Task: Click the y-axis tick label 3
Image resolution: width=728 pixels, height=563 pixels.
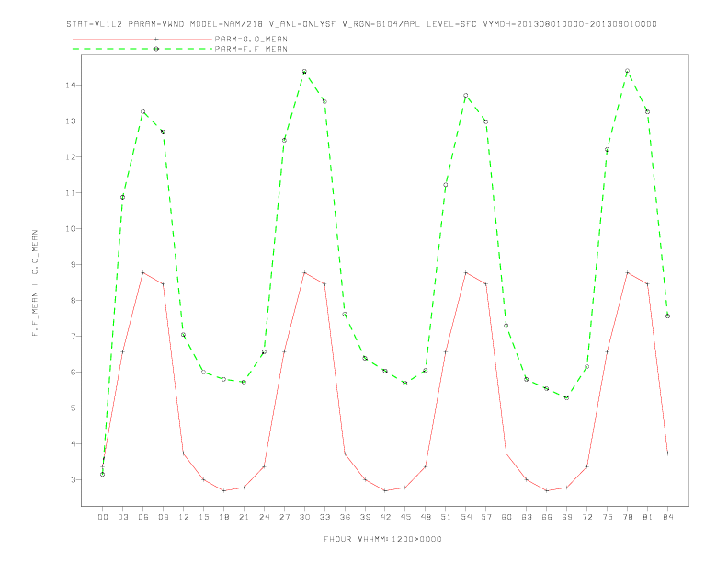Action: click(73, 479)
